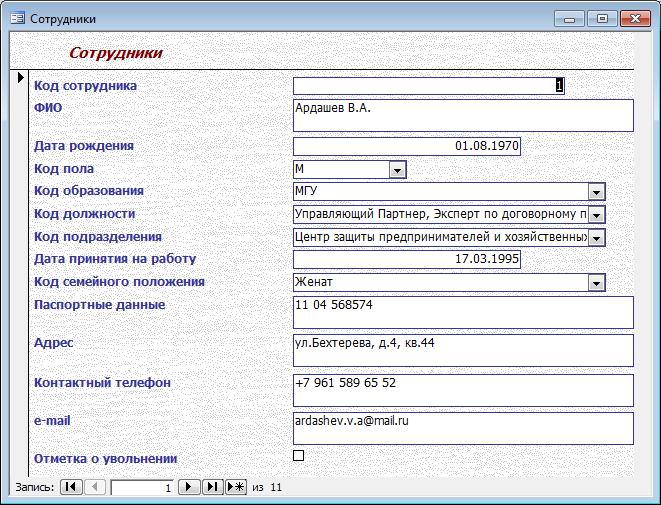Go to the previous record
Image resolution: width=661 pixels, height=505 pixels.
click(x=95, y=487)
